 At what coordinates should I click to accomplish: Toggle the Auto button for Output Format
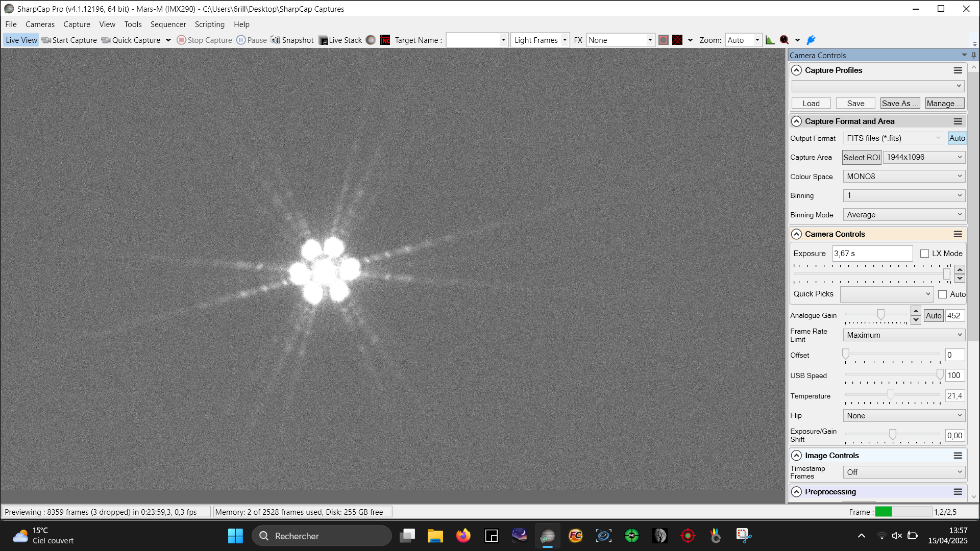[x=957, y=138]
